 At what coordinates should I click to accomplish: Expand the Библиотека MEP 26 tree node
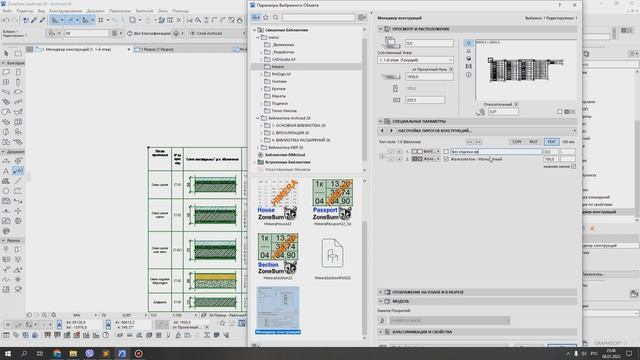[x=258, y=147]
